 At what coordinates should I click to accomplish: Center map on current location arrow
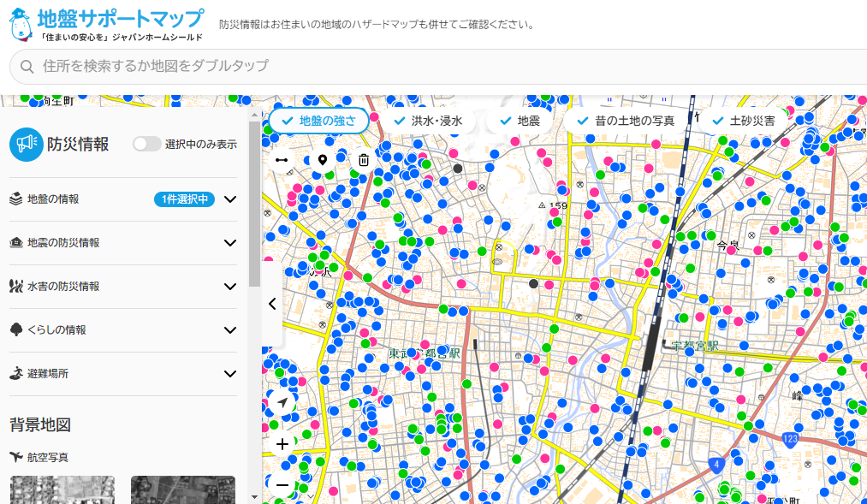point(282,402)
